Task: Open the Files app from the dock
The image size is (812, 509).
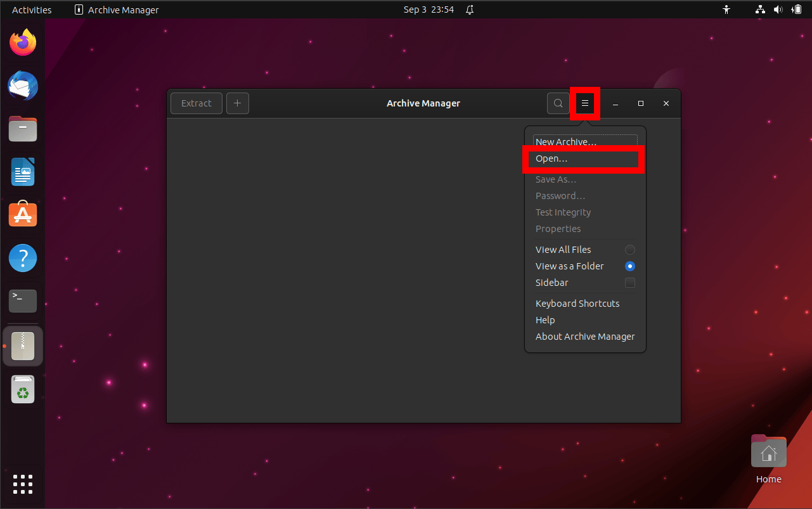Action: [x=22, y=129]
